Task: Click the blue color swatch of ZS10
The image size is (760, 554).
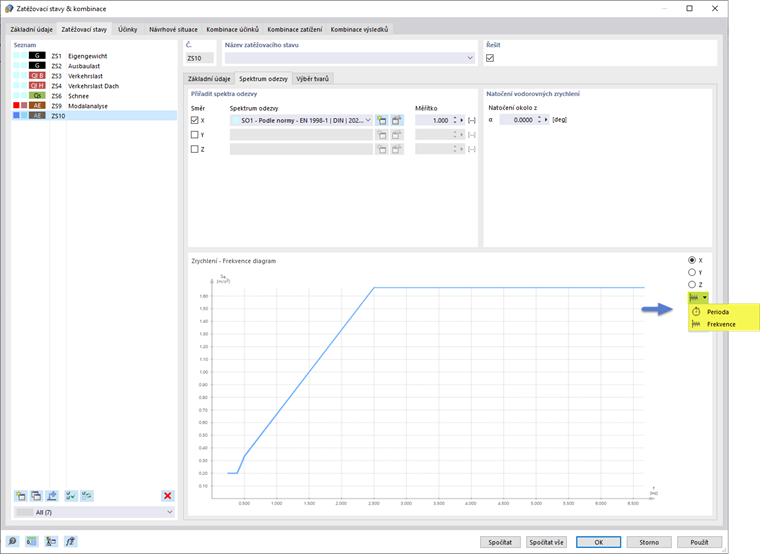Action: click(16, 115)
